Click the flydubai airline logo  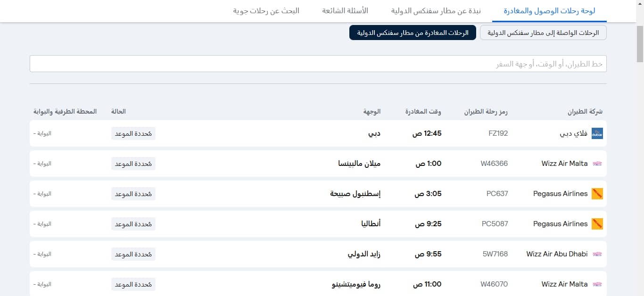597,133
